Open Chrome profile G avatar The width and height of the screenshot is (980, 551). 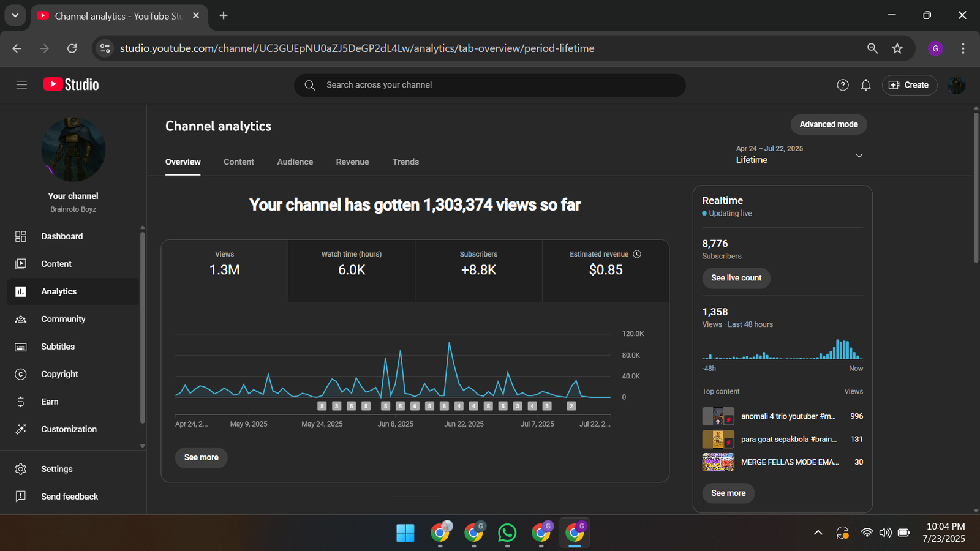(x=935, y=48)
